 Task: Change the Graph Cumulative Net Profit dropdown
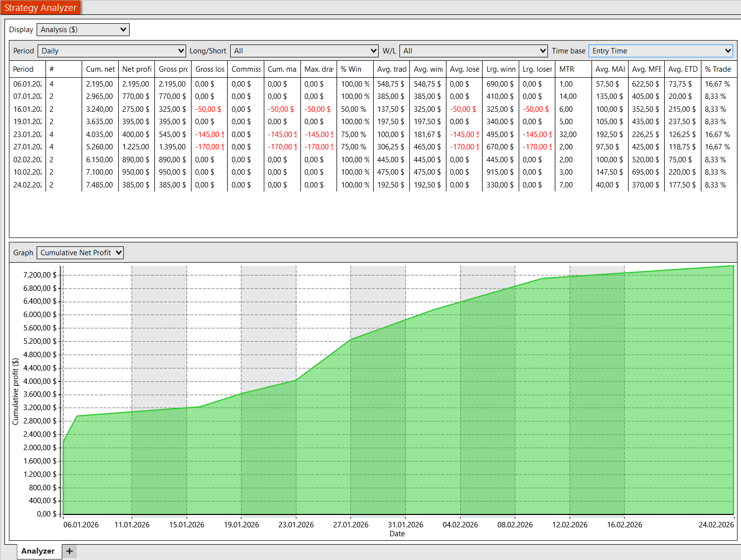[x=80, y=253]
